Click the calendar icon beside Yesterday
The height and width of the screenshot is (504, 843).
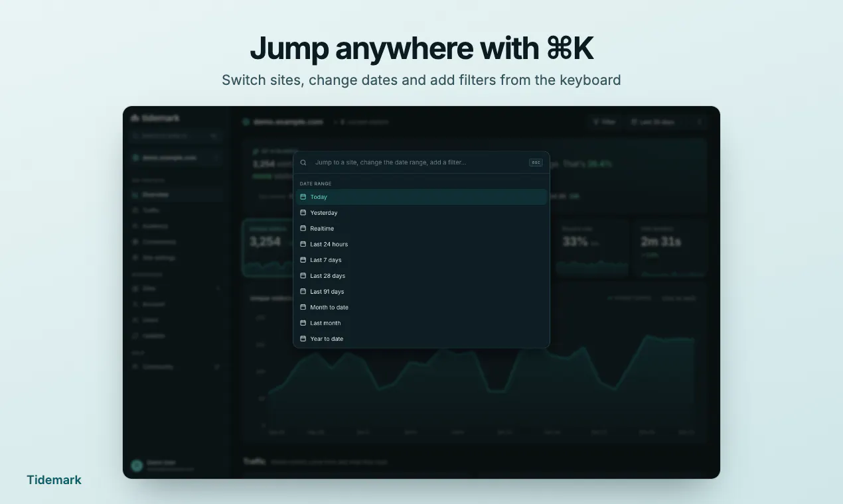coord(303,213)
